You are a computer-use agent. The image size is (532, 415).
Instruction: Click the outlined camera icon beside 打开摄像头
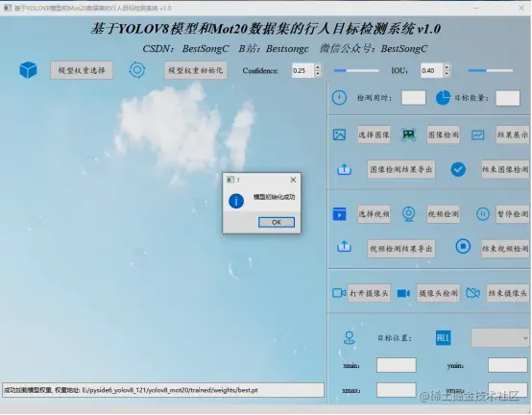click(x=339, y=293)
